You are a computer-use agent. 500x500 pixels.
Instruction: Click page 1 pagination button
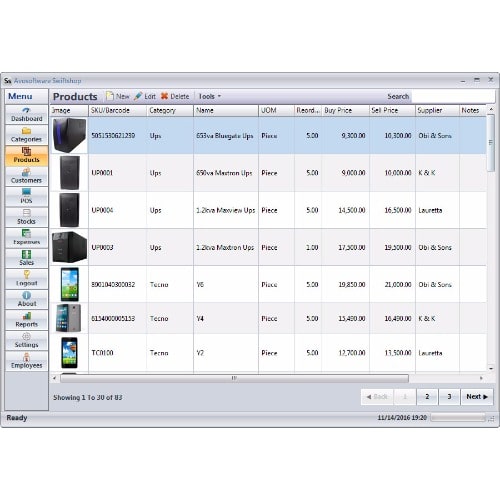pyautogui.click(x=405, y=397)
